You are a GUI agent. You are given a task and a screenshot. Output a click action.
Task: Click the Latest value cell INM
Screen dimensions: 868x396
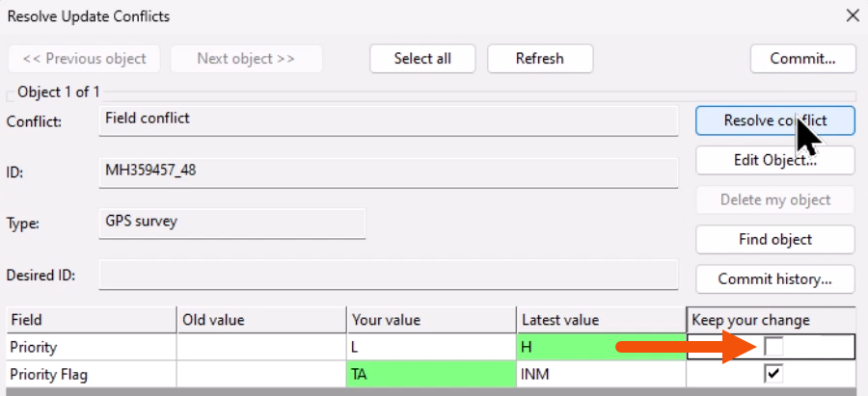tap(601, 375)
